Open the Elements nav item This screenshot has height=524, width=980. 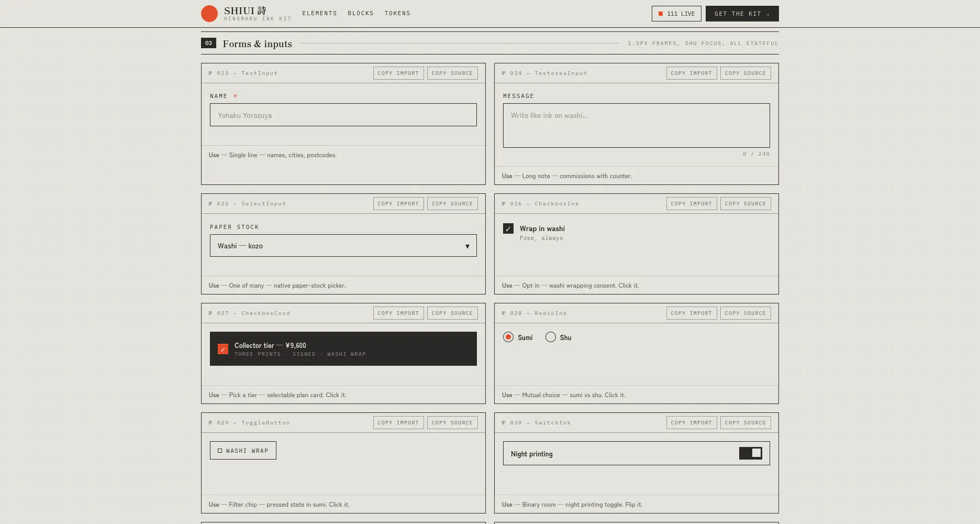click(x=320, y=14)
